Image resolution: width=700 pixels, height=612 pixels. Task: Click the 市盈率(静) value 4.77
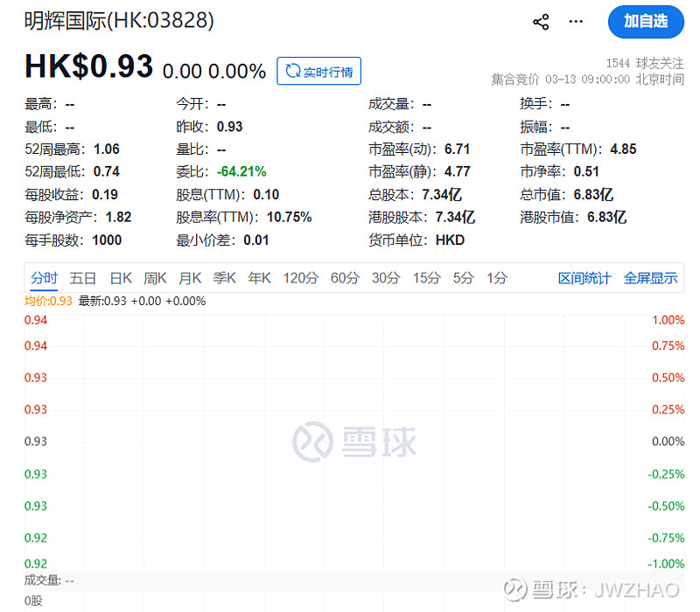click(x=457, y=171)
